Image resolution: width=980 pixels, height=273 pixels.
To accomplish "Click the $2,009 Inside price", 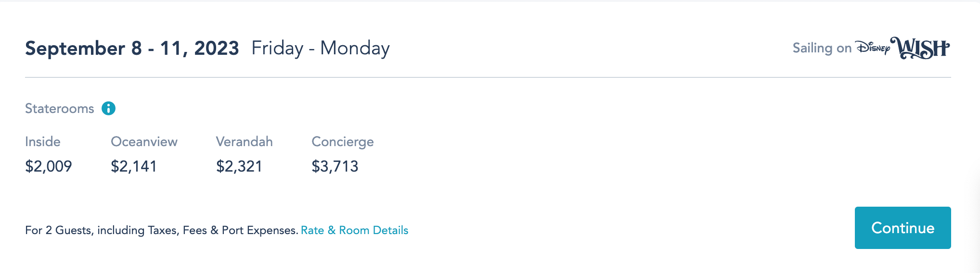I will [49, 166].
